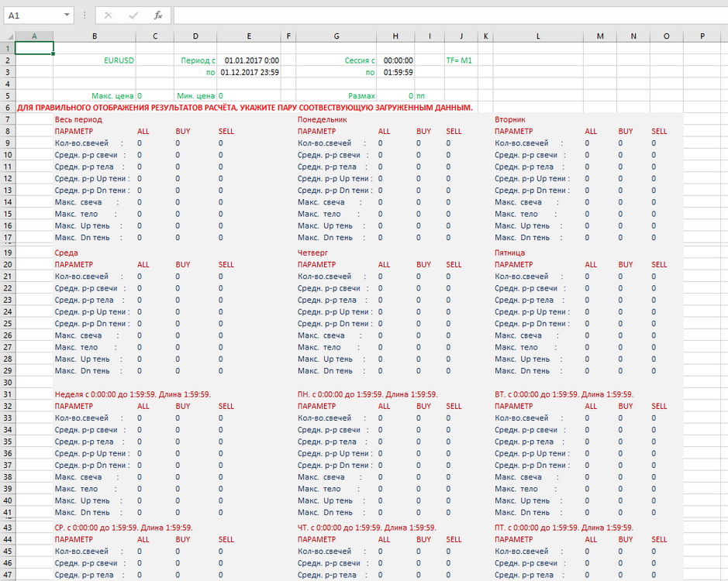Image resolution: width=728 pixels, height=581 pixels.
Task: Click the 'ПТ. с 0:00:00 до 1:59:59' heading
Action: pyautogui.click(x=564, y=528)
